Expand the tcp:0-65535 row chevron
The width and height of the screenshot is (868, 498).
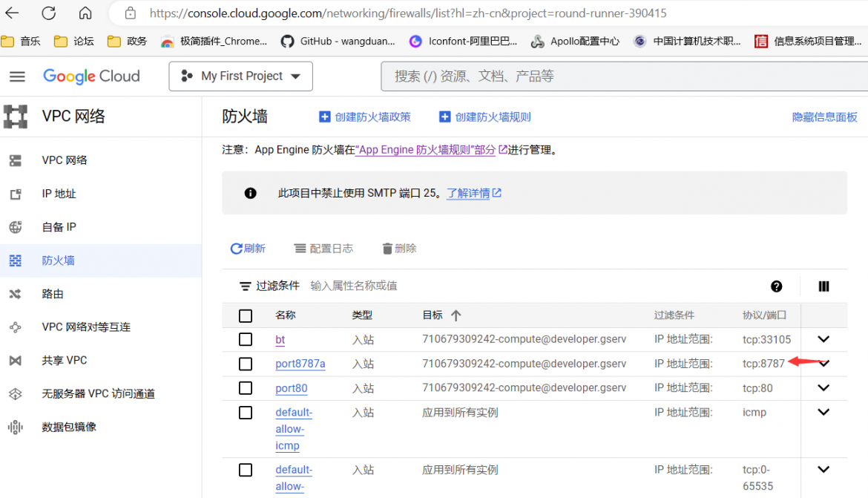tap(823, 469)
